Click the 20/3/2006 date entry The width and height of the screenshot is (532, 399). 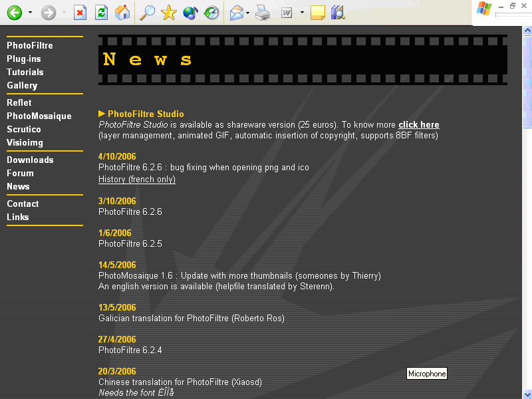click(x=117, y=371)
